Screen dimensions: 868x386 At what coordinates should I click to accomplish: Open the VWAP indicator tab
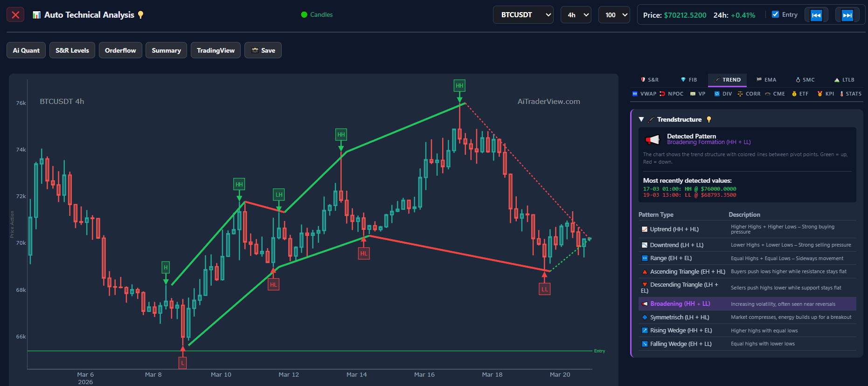point(644,94)
